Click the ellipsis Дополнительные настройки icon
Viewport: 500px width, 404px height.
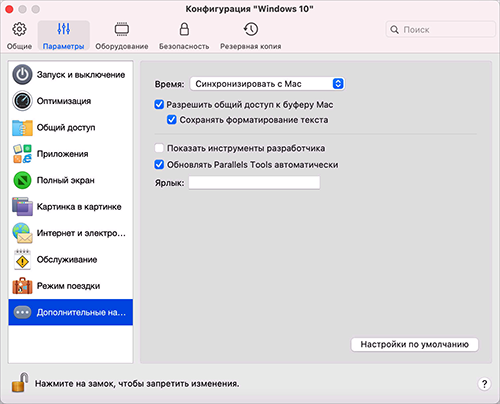click(22, 312)
